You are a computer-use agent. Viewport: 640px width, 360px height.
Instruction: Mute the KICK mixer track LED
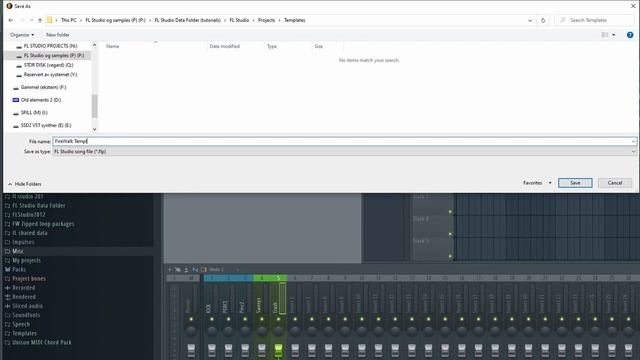pos(212,319)
